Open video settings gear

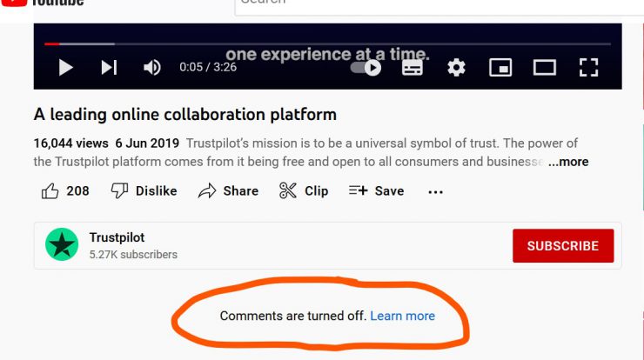pyautogui.click(x=456, y=67)
